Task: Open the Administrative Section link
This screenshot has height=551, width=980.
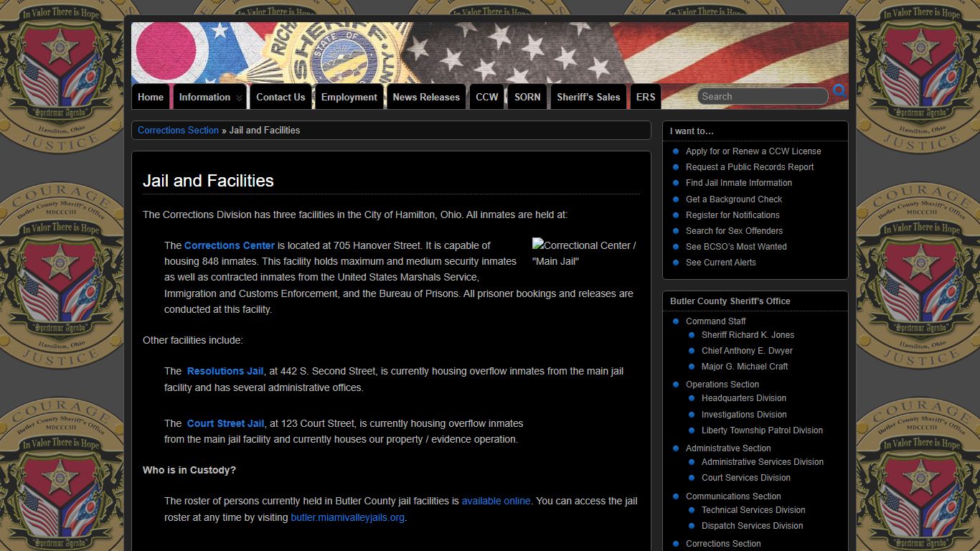Action: [x=728, y=448]
